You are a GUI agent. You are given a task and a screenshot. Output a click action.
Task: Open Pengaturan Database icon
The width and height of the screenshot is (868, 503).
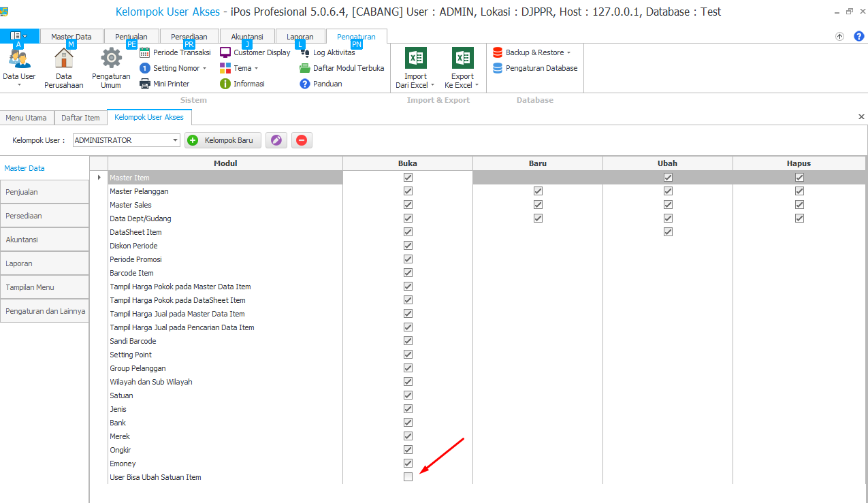coord(498,68)
